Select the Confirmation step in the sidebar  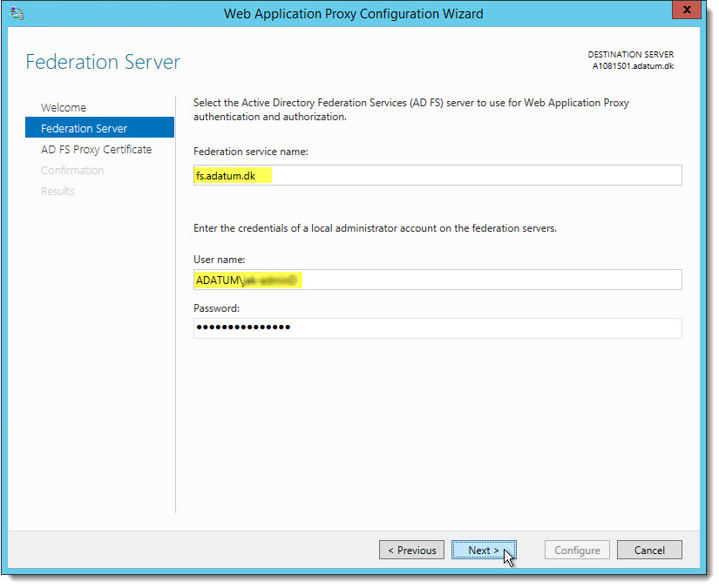coord(72,171)
